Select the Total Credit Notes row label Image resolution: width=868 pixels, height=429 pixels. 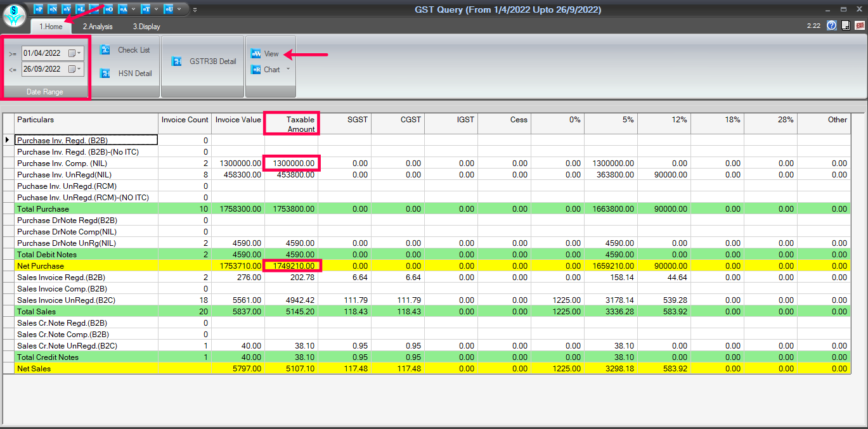[86, 357]
